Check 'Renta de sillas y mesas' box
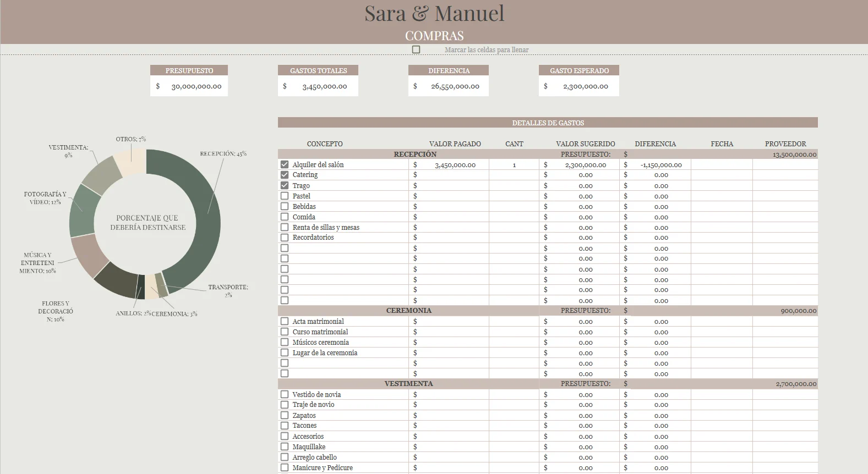 (x=285, y=227)
